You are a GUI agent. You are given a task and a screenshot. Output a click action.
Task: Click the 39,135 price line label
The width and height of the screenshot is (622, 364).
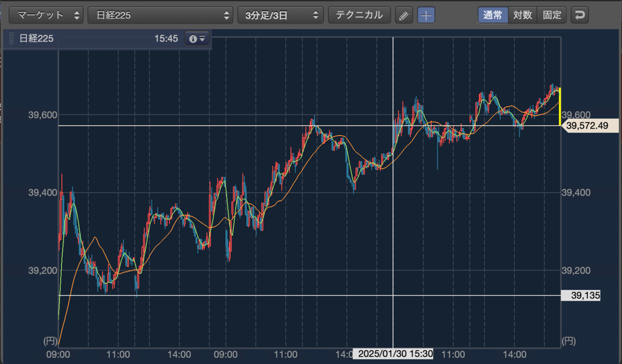coord(581,296)
